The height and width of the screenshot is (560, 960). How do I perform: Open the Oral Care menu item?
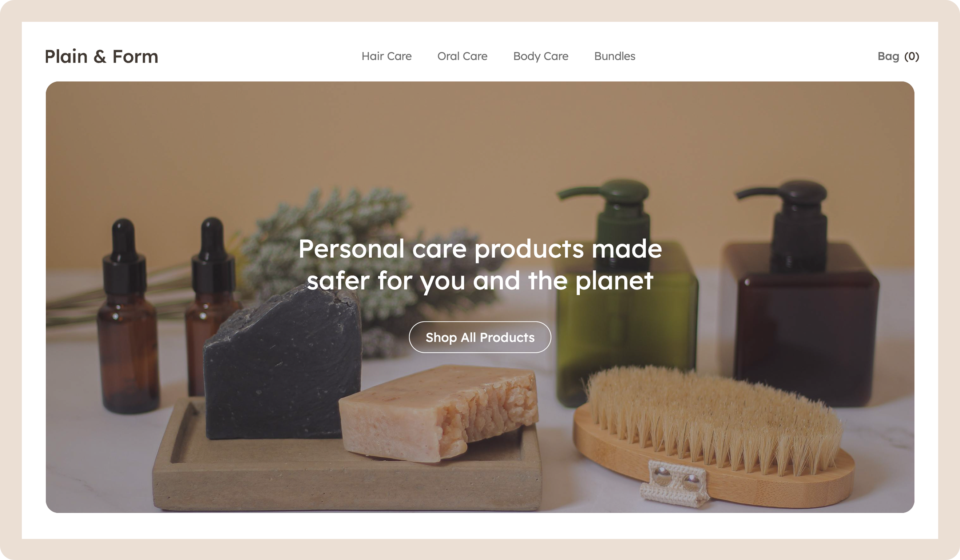[462, 56]
